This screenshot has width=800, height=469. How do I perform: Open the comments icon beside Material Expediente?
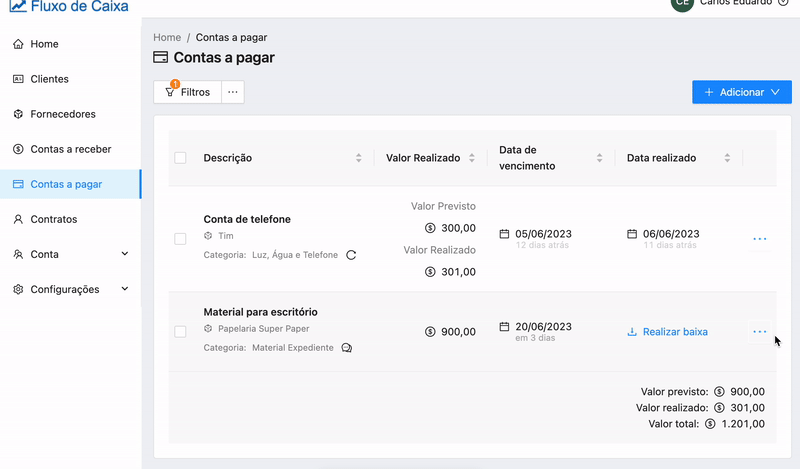[x=347, y=348]
